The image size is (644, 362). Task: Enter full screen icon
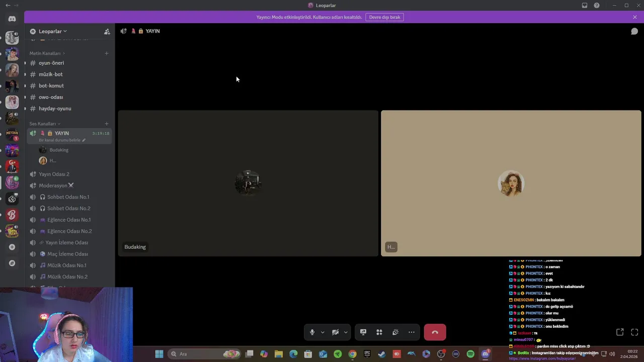pos(634,332)
